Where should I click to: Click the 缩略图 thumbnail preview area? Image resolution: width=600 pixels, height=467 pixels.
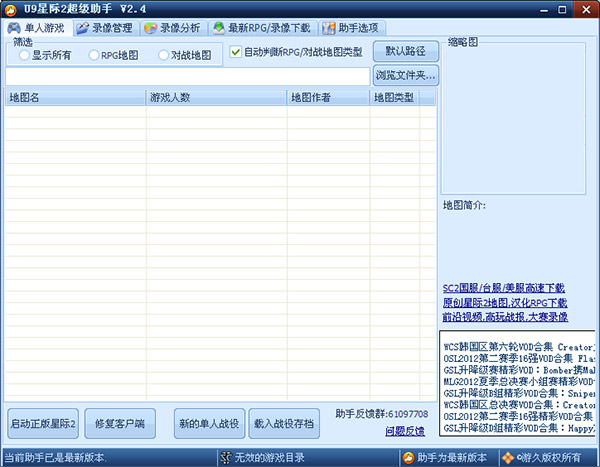(x=514, y=120)
